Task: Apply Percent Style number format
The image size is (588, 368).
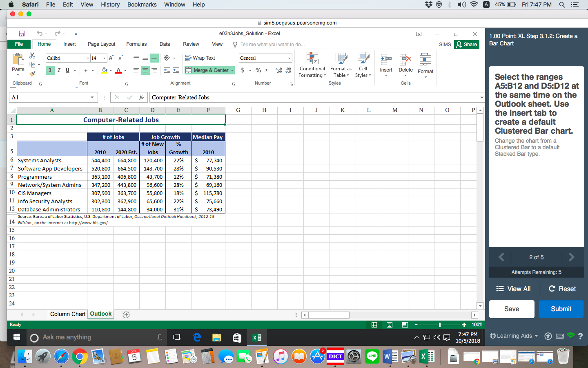Action: tap(258, 70)
